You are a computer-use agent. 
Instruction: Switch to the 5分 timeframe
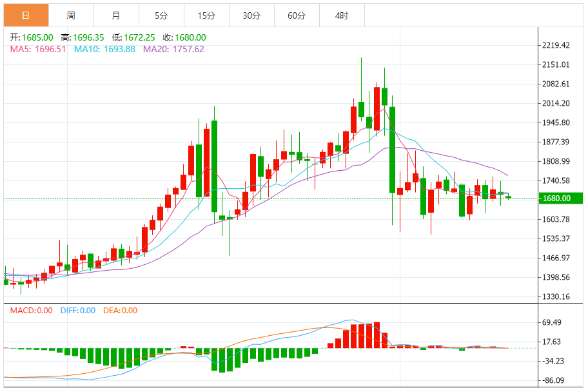tap(161, 15)
